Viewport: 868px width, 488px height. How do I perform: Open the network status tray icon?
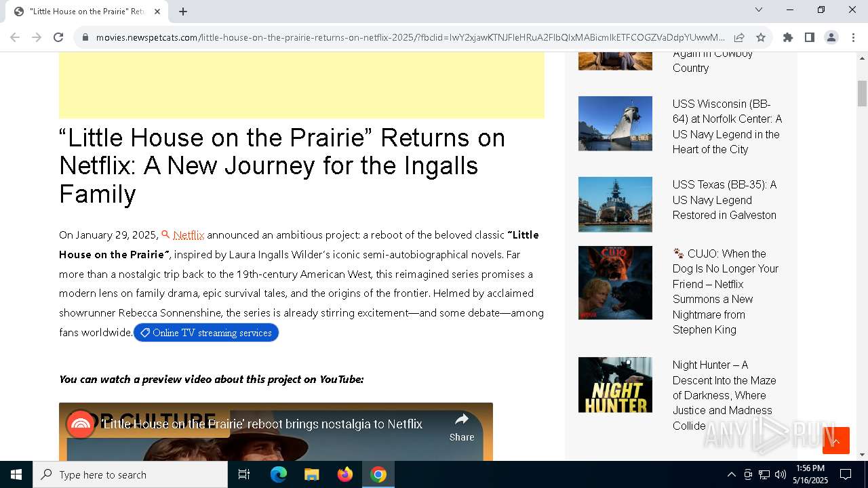coord(764,474)
